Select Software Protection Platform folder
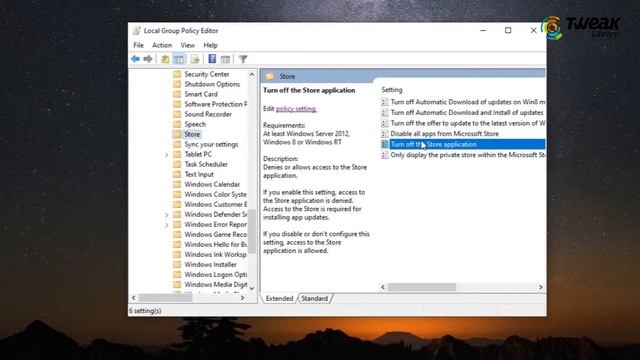Screen dimensions: 640x360 coord(216,104)
